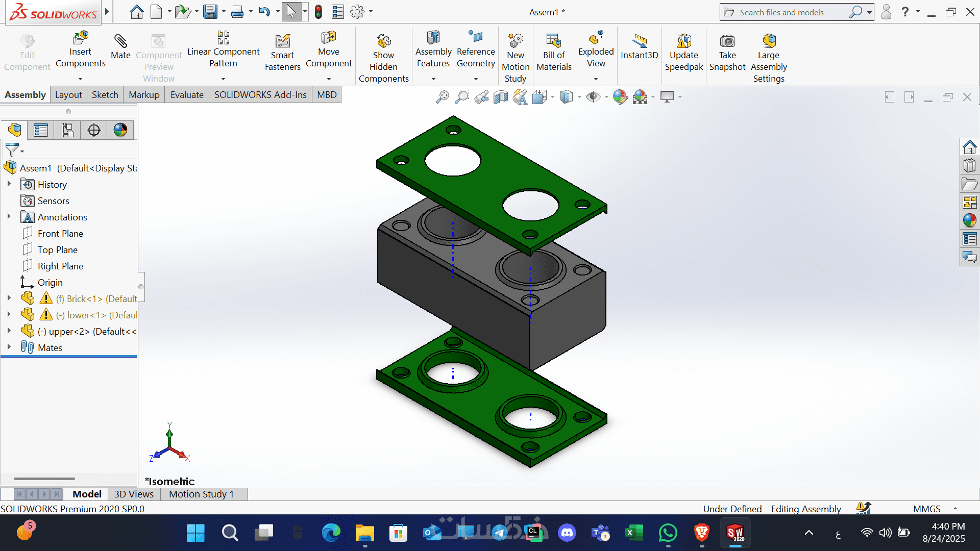Switch to the Evaluate tab
Image resolution: width=980 pixels, height=551 pixels.
pyautogui.click(x=187, y=95)
